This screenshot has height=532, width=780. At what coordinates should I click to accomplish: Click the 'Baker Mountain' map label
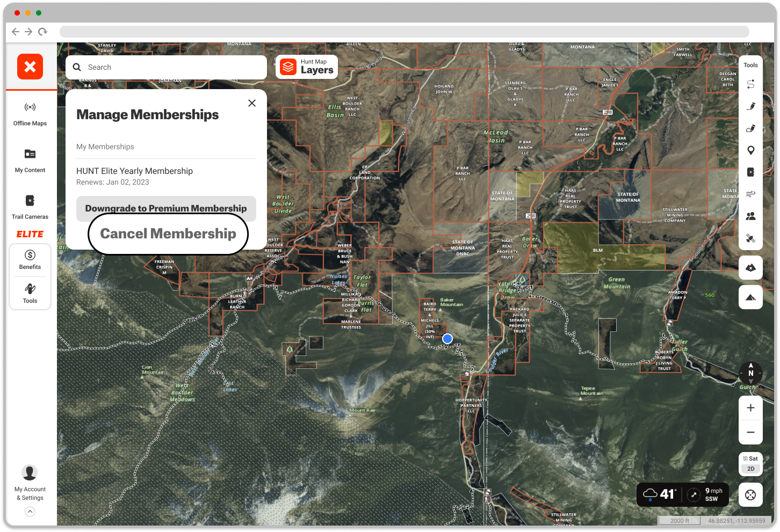(x=451, y=302)
